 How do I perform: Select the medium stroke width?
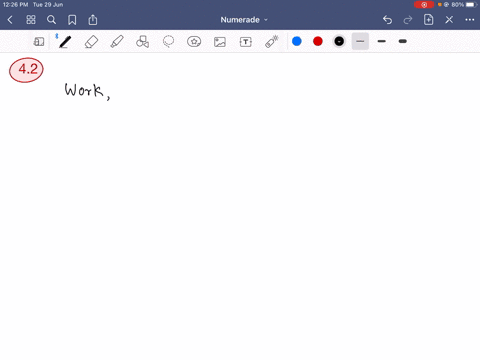tap(382, 41)
